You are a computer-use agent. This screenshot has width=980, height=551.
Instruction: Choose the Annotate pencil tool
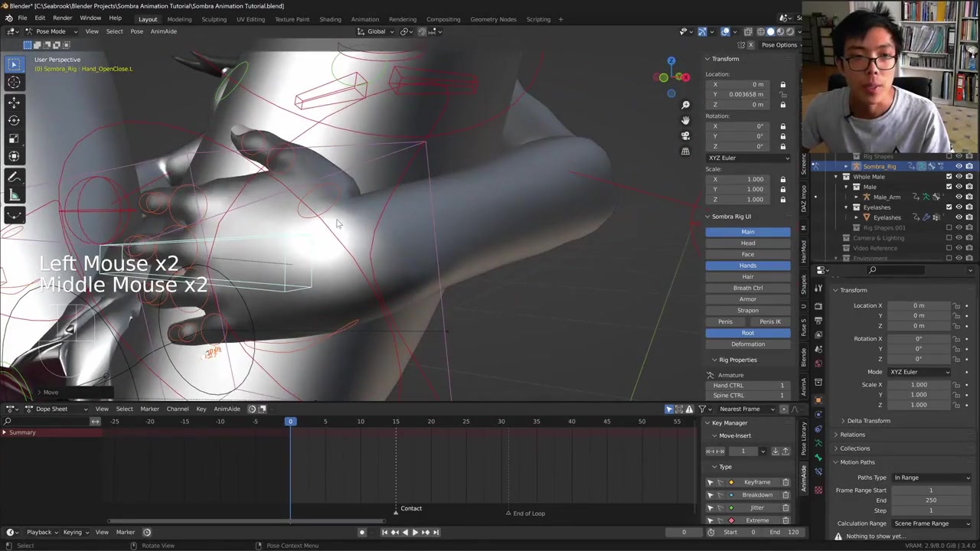pyautogui.click(x=14, y=177)
